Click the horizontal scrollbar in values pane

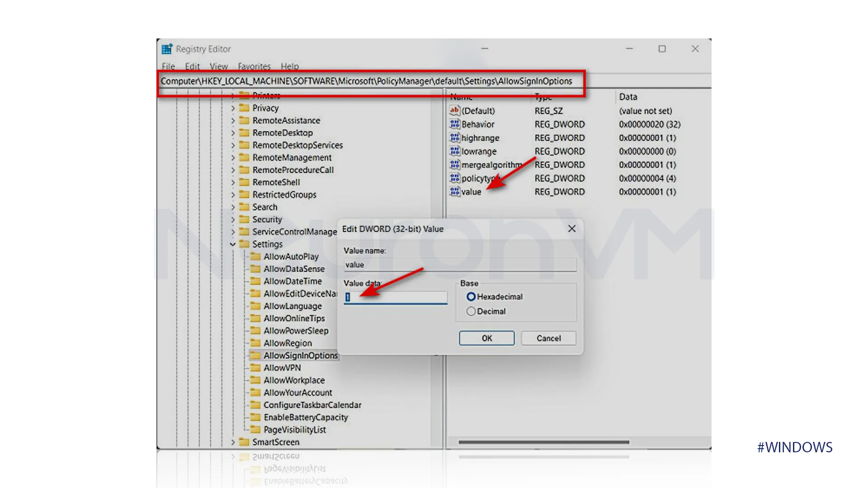[543, 442]
